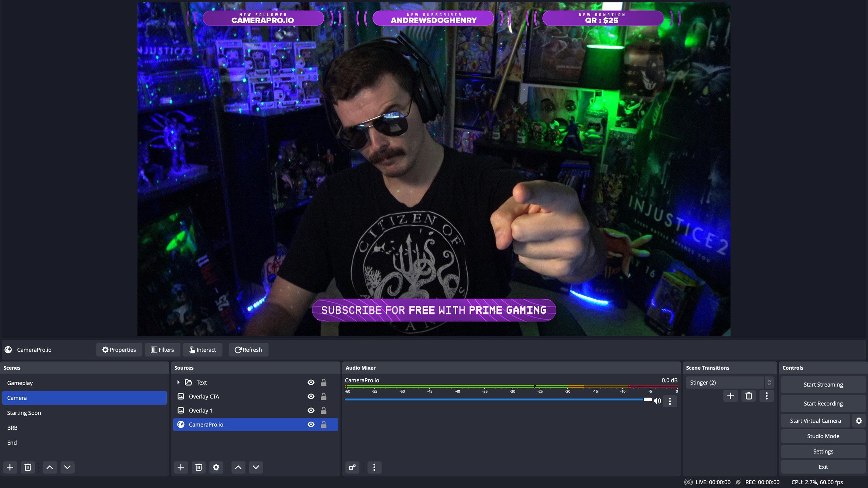Screen dimensions: 868x488
Task: Move source up in Sources list
Action: tap(238, 467)
